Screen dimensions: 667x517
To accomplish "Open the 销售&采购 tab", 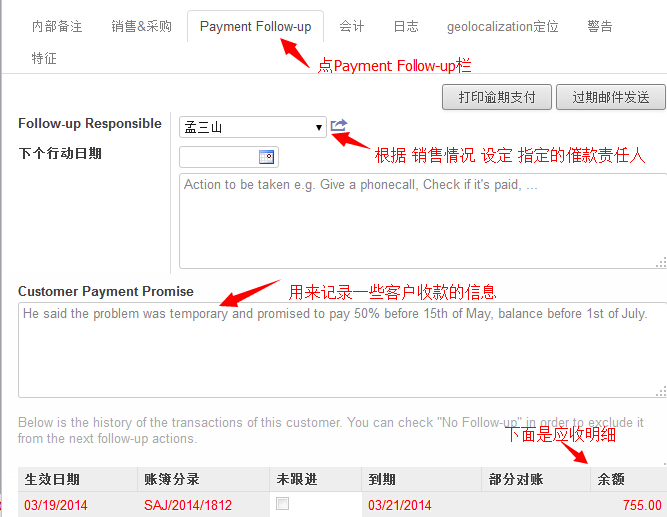I will point(141,26).
